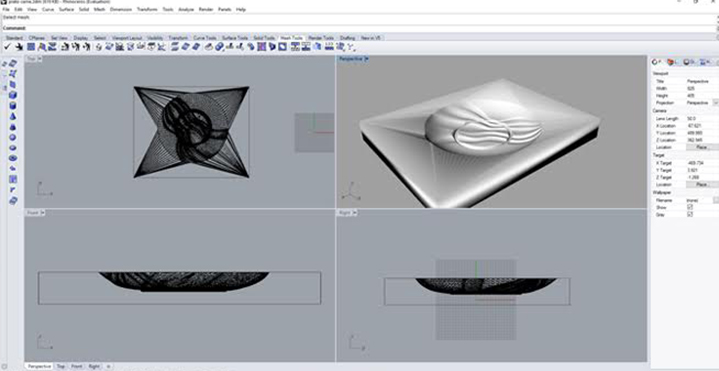Click Place button for Target Location
The width and height of the screenshot is (719, 371).
point(702,184)
